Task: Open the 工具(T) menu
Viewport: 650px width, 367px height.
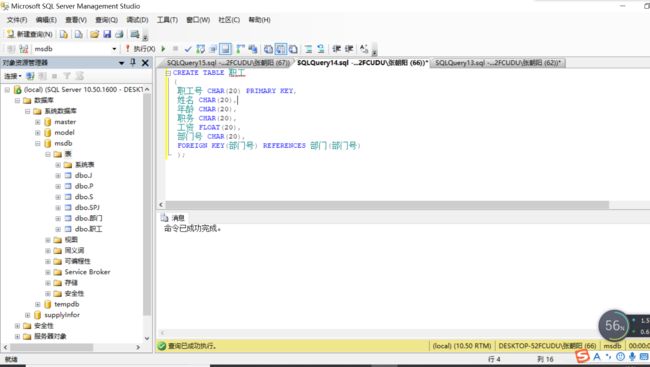Action: tap(167, 20)
